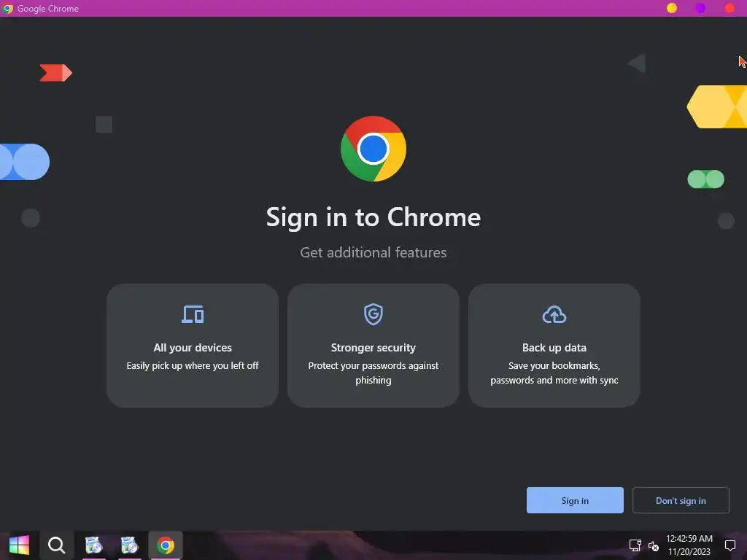Minimize window with yellow title bar button
Viewport: 747px width, 560px height.
click(x=672, y=8)
